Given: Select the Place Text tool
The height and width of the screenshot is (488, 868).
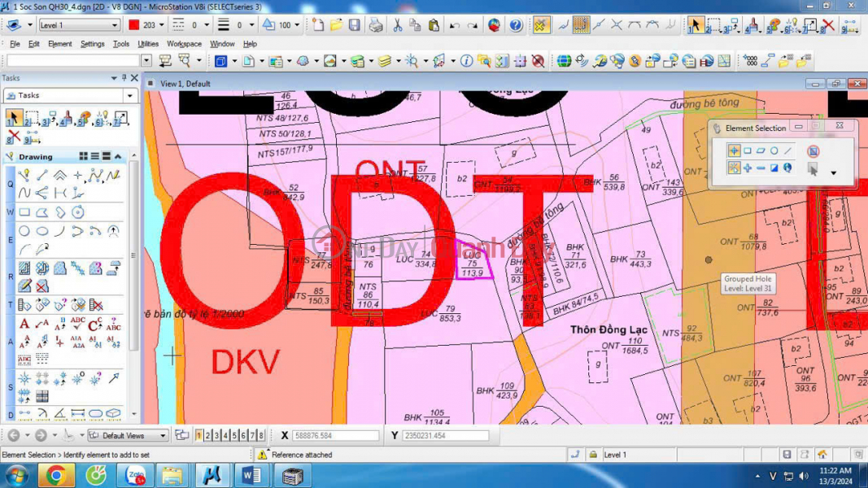Looking at the screenshot, I should pos(24,324).
